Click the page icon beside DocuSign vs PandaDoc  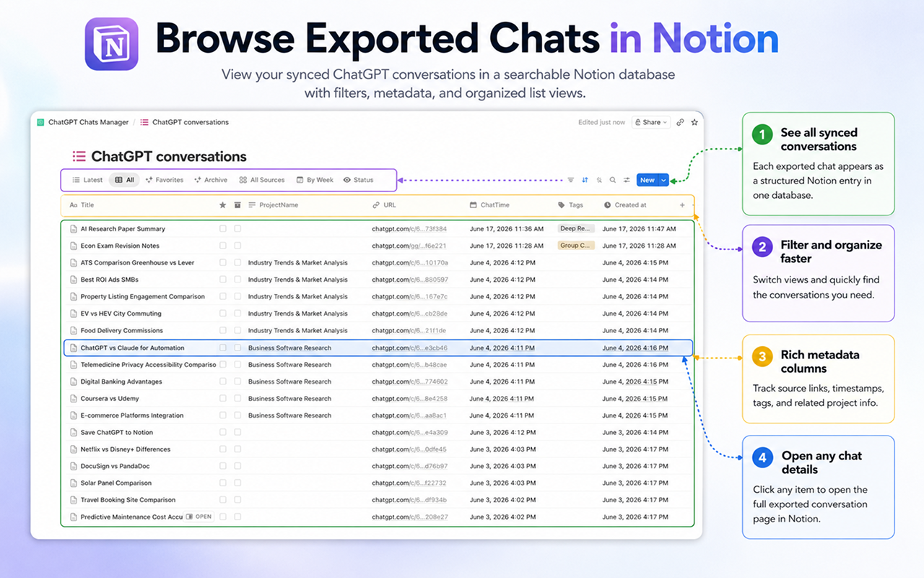coord(74,467)
